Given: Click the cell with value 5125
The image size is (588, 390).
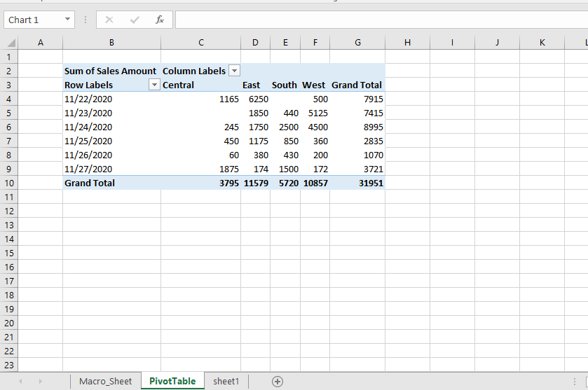Looking at the screenshot, I should tap(315, 113).
